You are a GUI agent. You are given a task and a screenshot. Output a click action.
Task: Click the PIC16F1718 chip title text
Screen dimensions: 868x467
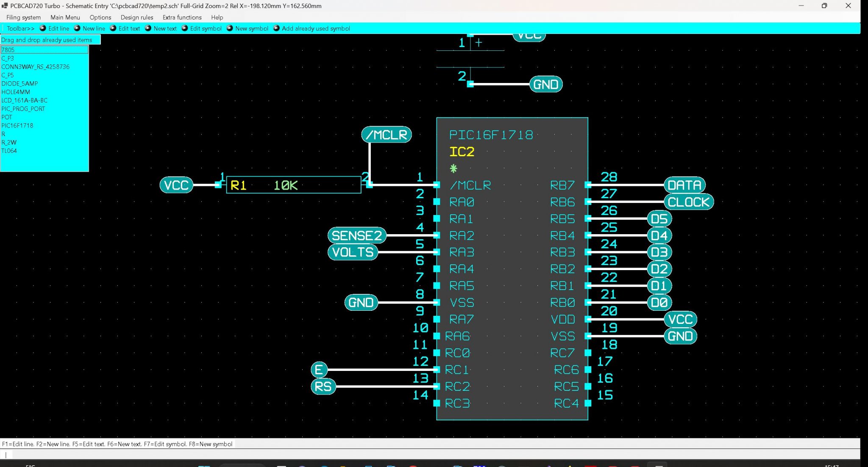pos(491,135)
